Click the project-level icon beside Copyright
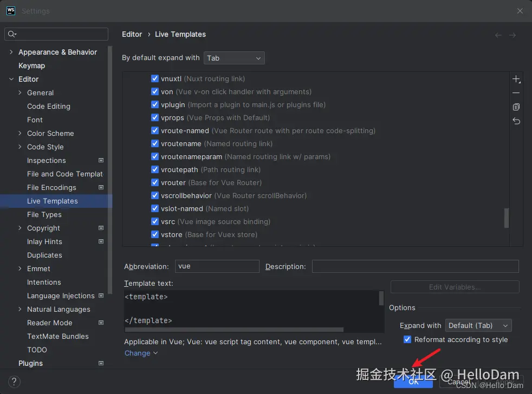Viewport: 532px width, 394px height. coord(101,228)
